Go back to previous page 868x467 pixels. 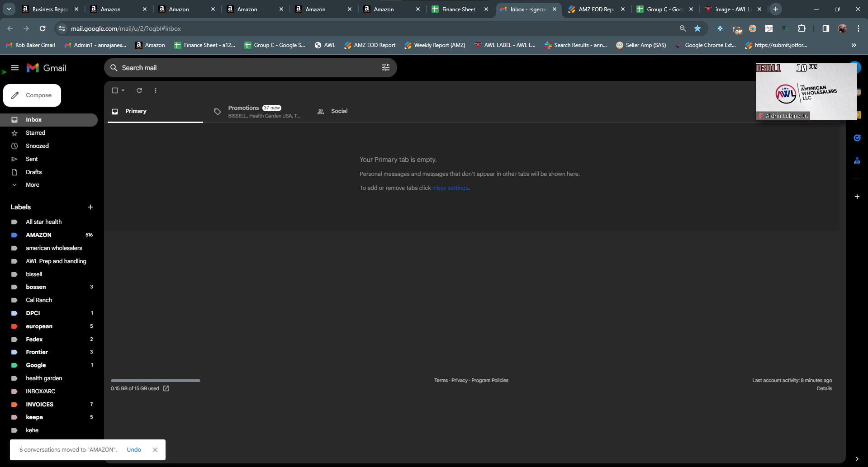coord(10,28)
